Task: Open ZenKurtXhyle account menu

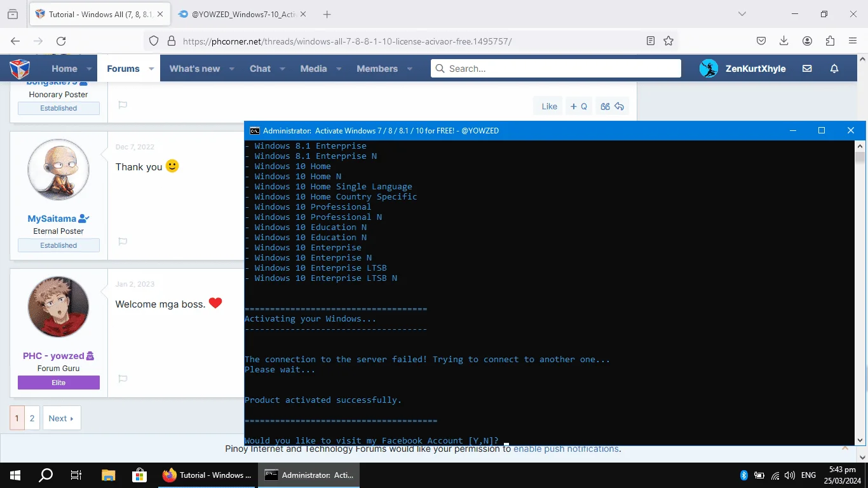Action: pos(742,69)
